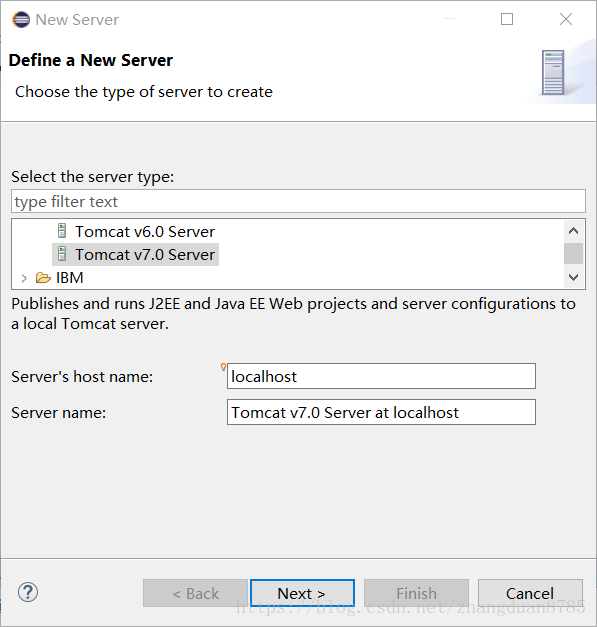Screen dimensions: 597x627
Task: Click the content assist bulb by host name
Action: click(224, 367)
